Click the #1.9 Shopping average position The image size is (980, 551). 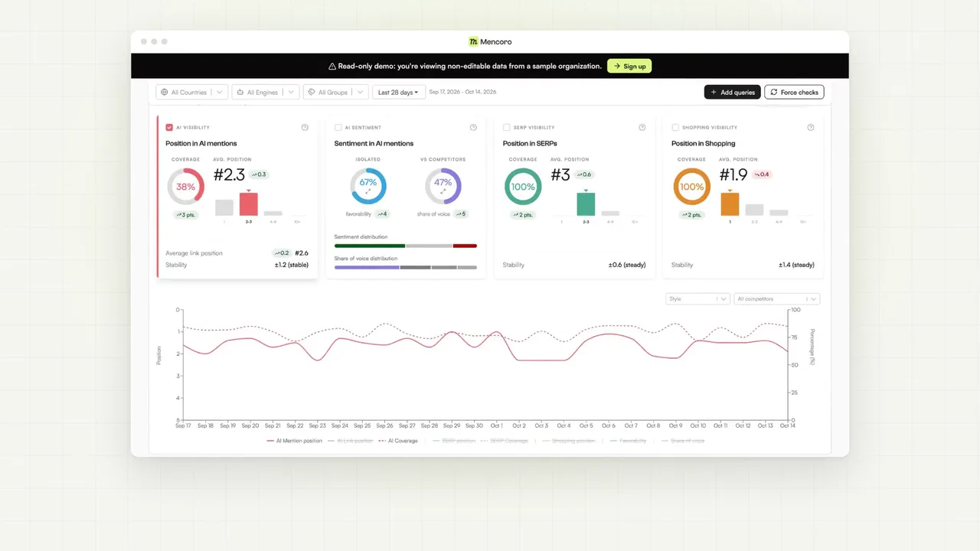733,175
